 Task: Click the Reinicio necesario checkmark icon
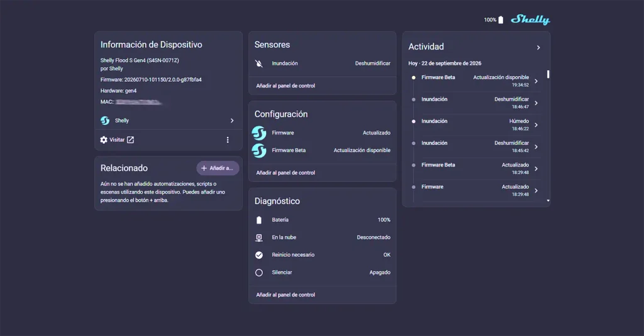[258, 255]
